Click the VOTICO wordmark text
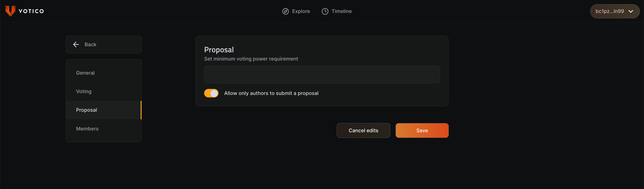Screen dimensions: 644x189 click(31, 11)
